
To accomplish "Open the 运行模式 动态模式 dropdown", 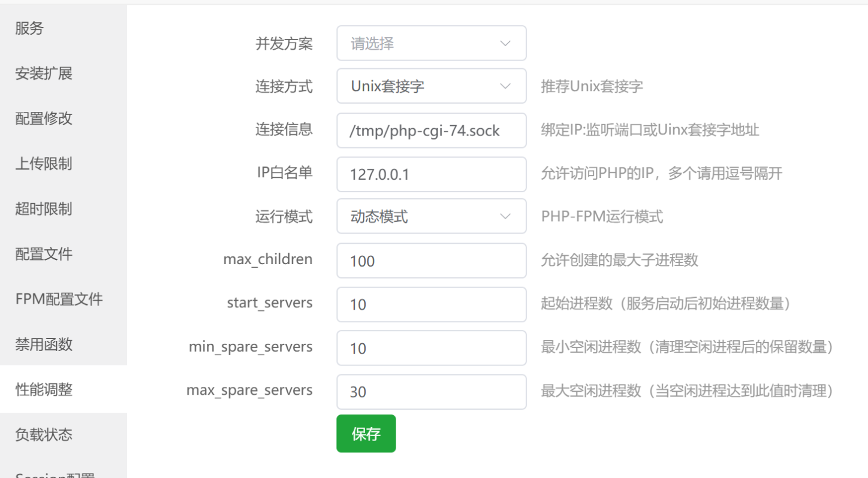I will [431, 216].
